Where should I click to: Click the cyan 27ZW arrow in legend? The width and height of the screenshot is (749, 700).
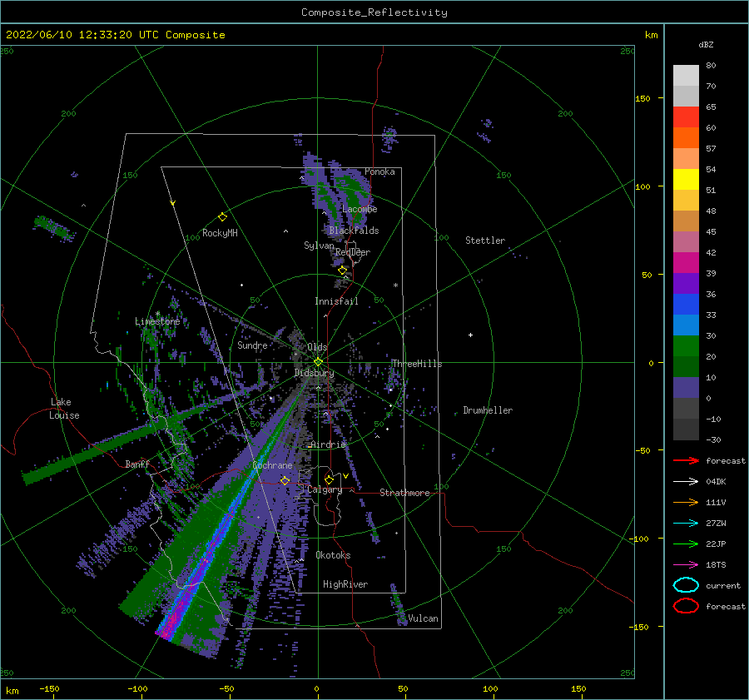686,524
